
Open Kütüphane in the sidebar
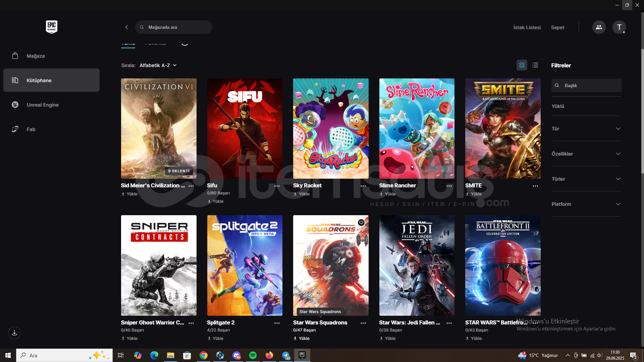[x=51, y=80]
